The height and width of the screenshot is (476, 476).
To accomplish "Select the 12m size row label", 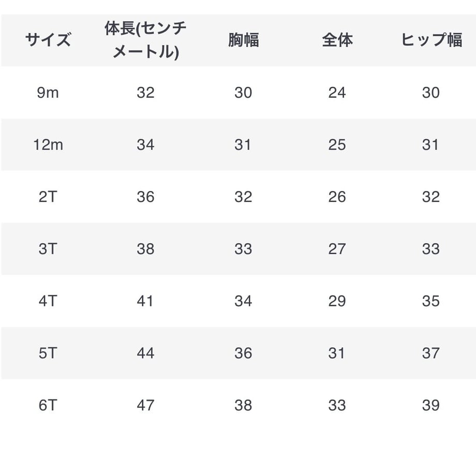I will [x=48, y=145].
